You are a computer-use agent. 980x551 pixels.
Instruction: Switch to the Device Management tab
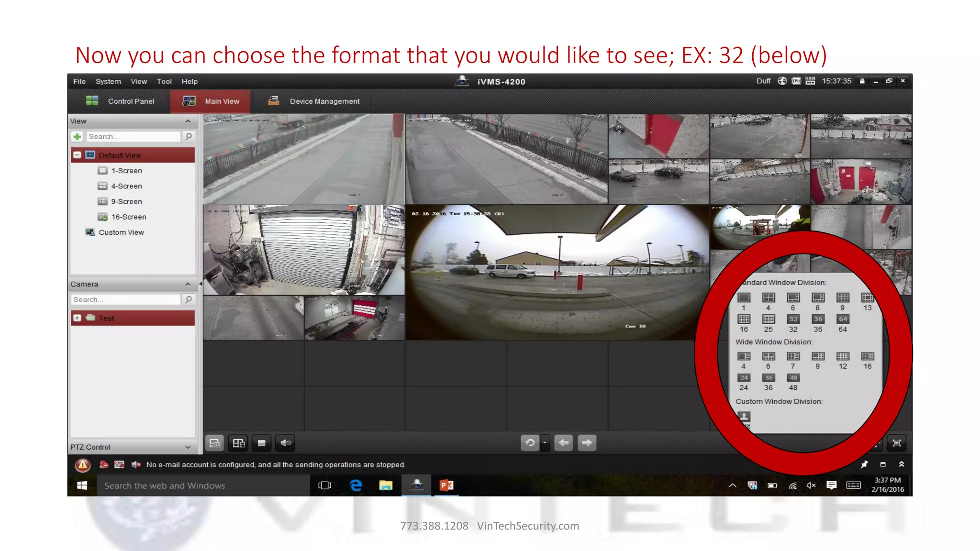[314, 101]
